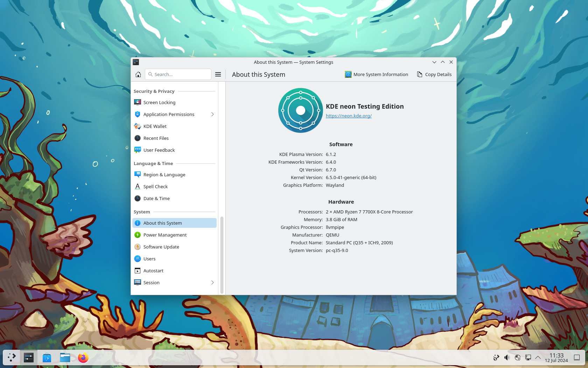Select Screen Locking monitor icon
This screenshot has width=588, height=368.
click(138, 102)
